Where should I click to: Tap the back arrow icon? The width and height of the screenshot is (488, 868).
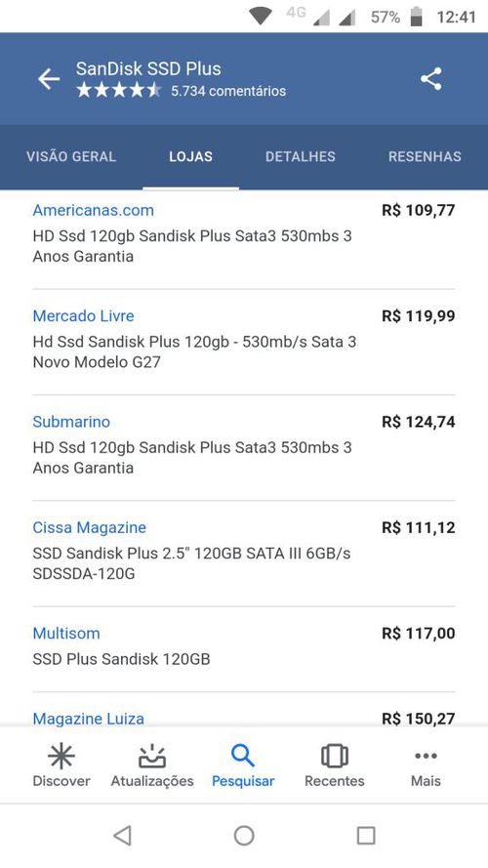pos(49,79)
